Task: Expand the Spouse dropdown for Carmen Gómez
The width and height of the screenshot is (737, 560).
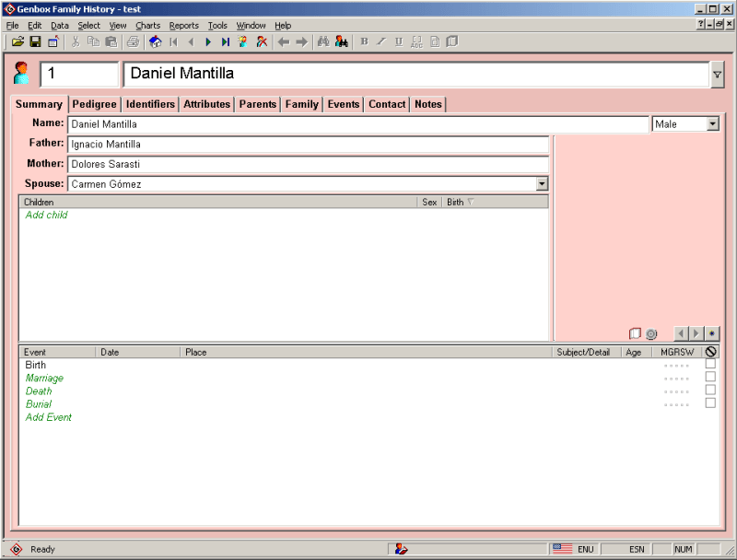Action: click(x=542, y=183)
